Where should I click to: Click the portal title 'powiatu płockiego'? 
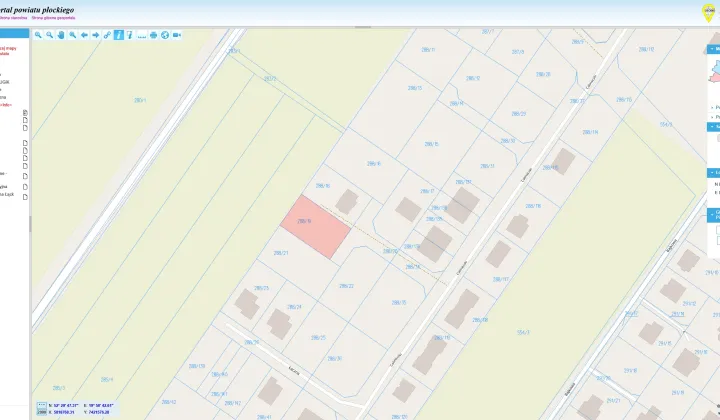45,10
